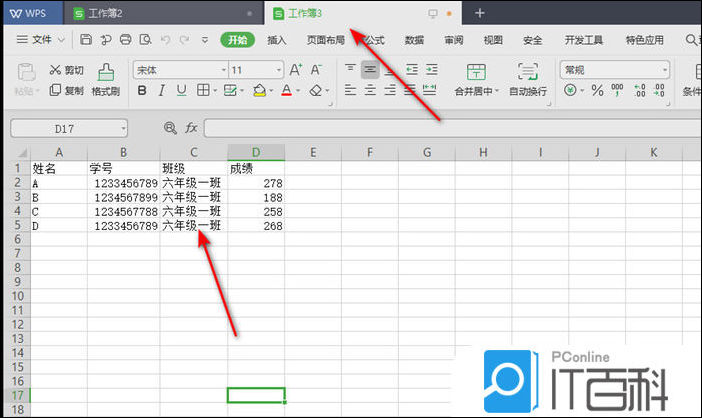Image resolution: width=702 pixels, height=418 pixels.
Task: Open number format dropdown 常规
Action: point(664,70)
